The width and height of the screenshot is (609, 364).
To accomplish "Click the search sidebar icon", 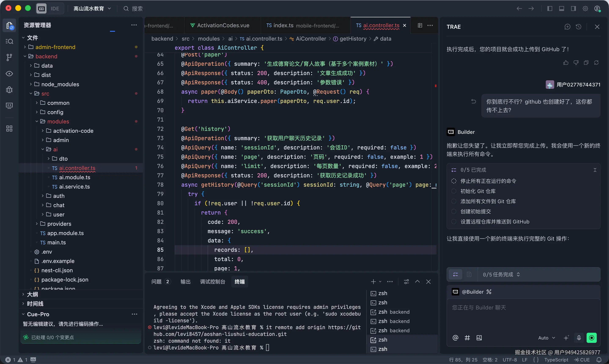I will pos(9,41).
